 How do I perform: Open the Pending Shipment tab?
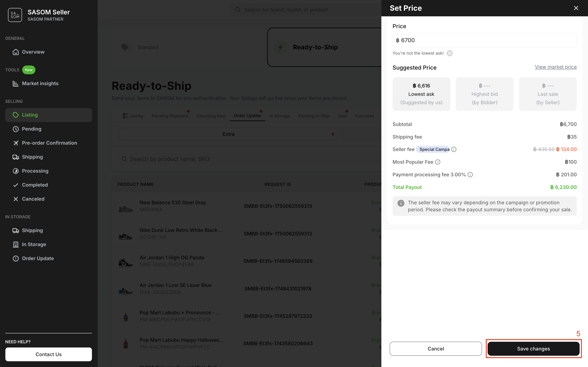point(170,116)
